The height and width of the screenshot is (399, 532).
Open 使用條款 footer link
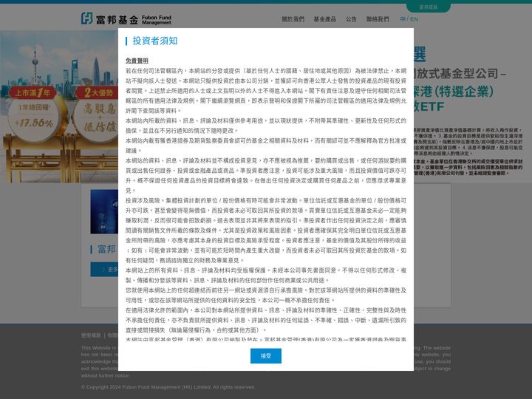(91, 335)
